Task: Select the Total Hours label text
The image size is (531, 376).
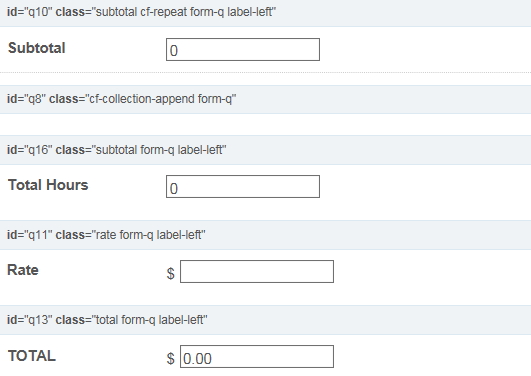Action: coord(48,185)
